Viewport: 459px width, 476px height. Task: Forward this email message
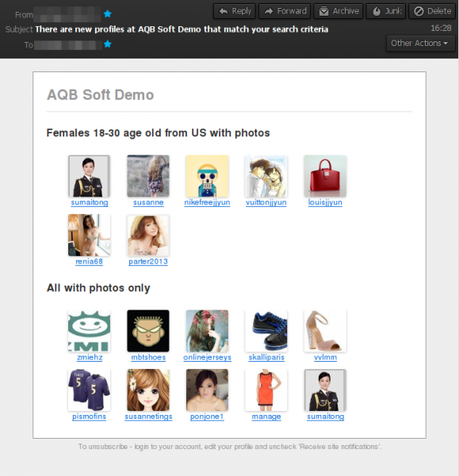click(x=285, y=11)
